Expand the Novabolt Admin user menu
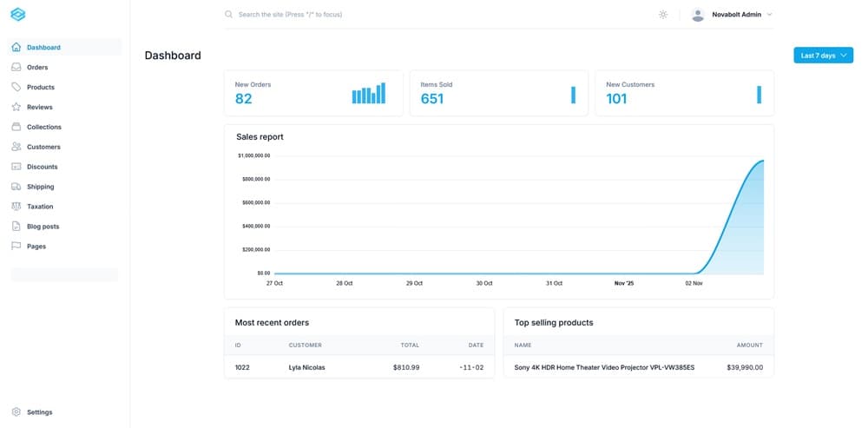This screenshot has width=868, height=428. [x=730, y=15]
